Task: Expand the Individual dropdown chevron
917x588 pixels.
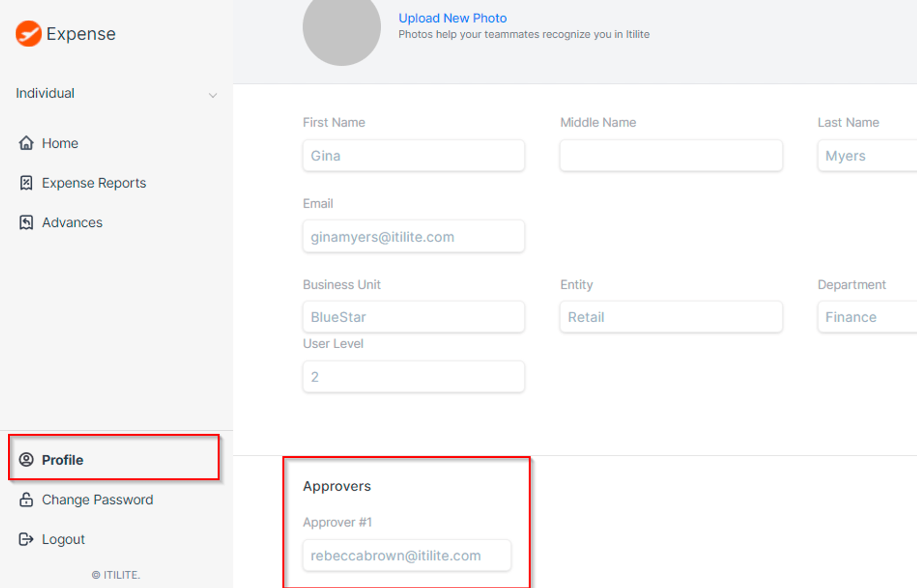Action: click(212, 95)
